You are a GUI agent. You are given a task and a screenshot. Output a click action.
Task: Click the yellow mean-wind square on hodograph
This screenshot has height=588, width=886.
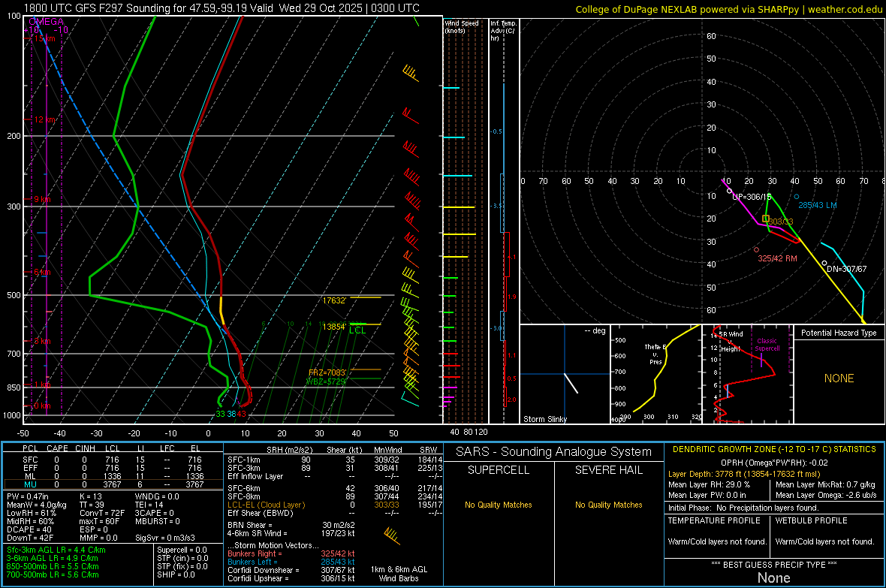(766, 219)
